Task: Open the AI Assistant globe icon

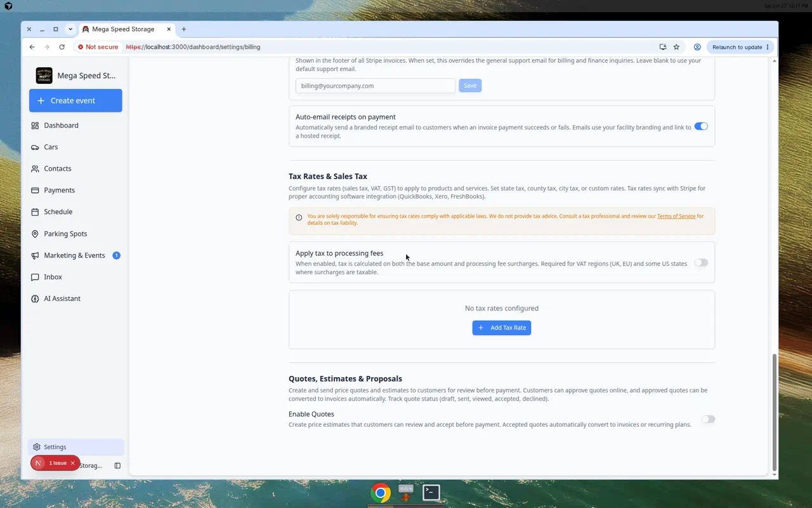Action: [x=35, y=298]
